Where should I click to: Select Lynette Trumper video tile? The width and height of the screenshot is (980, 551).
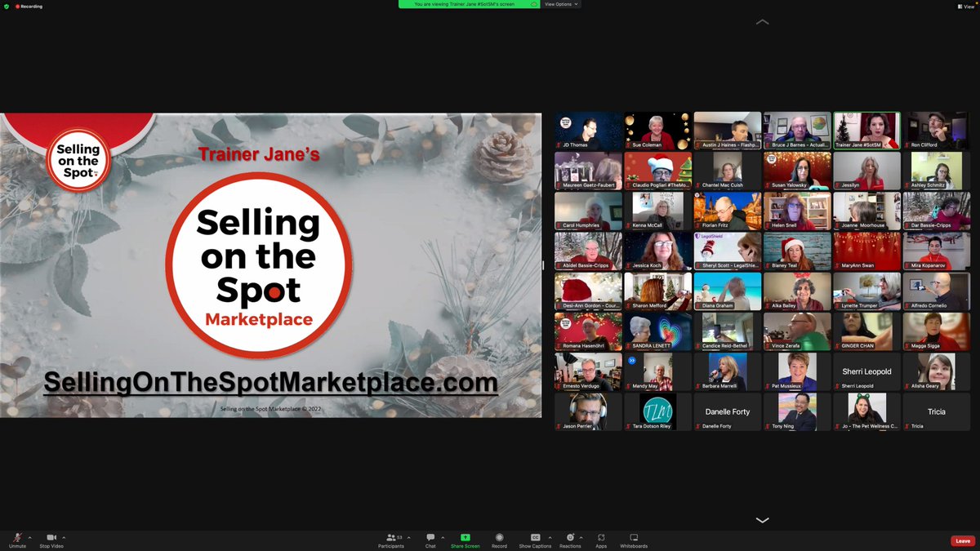[866, 291]
